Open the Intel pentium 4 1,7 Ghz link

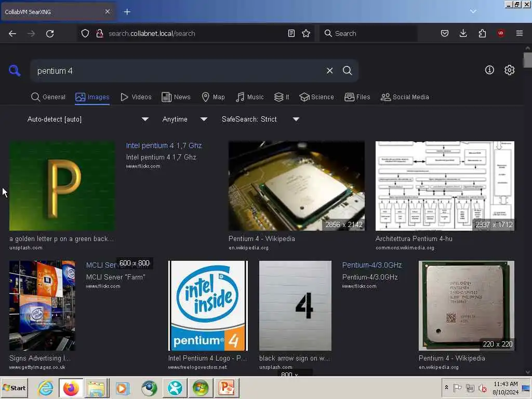tap(164, 145)
